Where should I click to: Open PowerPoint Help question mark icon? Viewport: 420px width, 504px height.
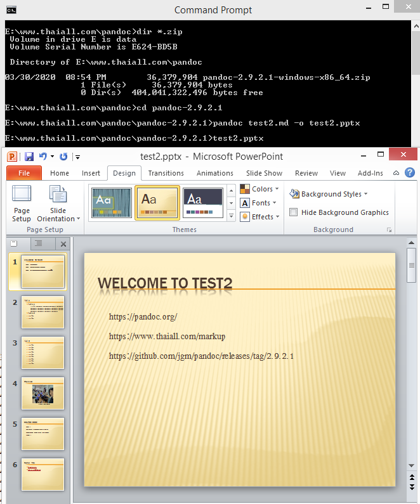tap(410, 172)
